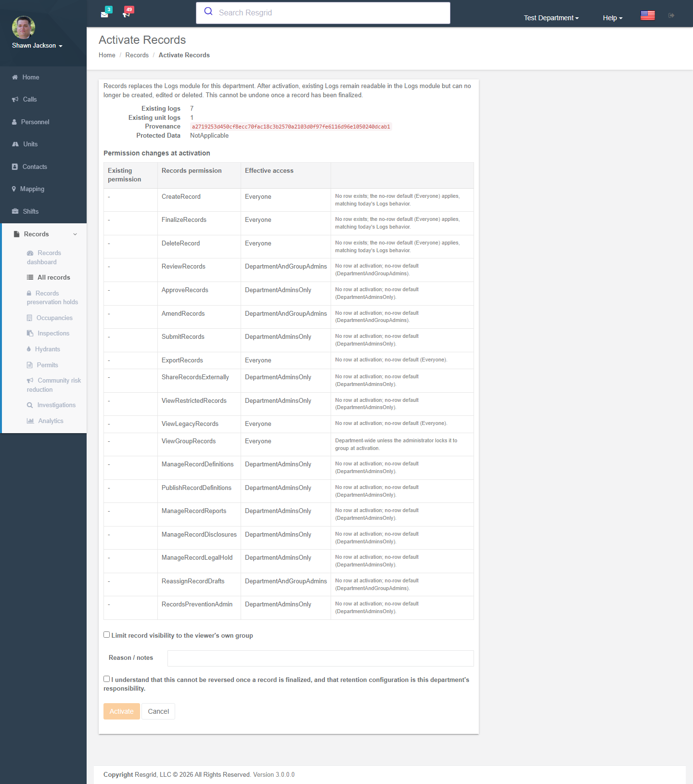Click the Investigations magnifier icon

coord(30,405)
